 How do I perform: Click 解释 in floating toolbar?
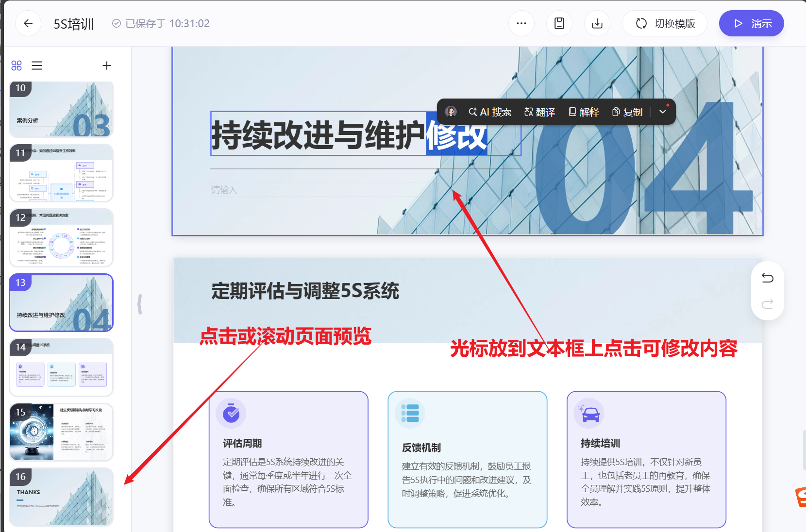click(x=583, y=112)
